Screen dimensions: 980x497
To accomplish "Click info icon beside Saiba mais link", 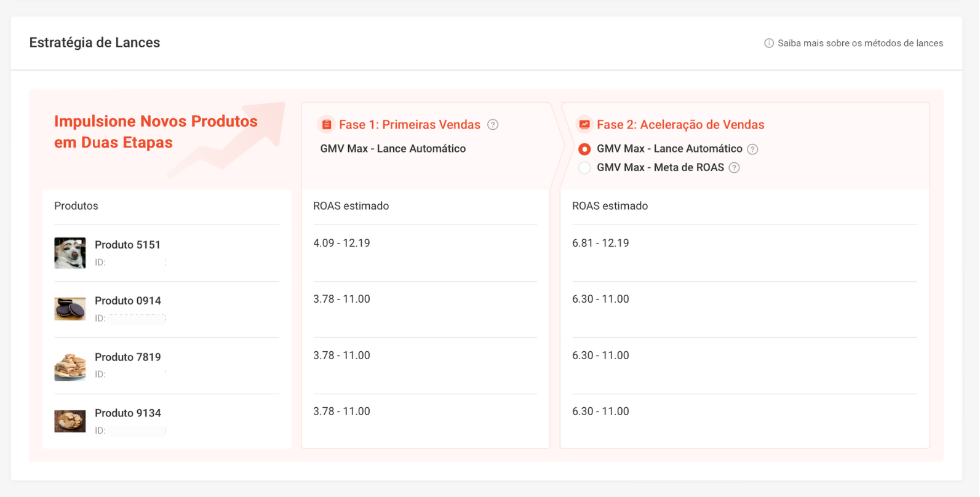I will point(769,43).
